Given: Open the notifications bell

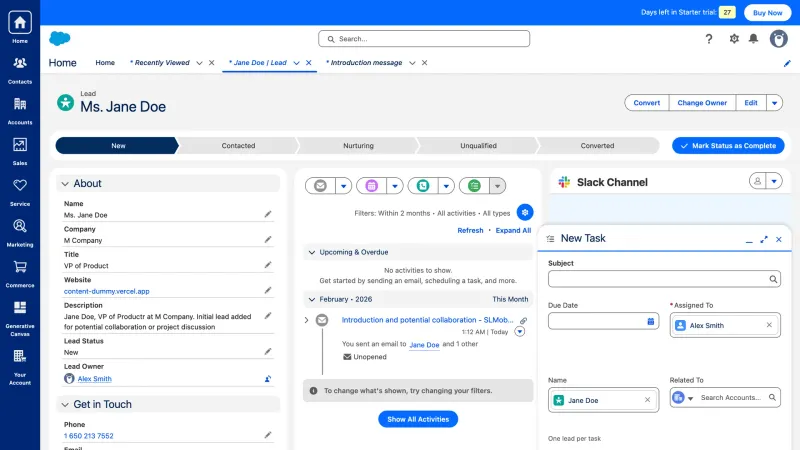Looking at the screenshot, I should click(x=753, y=39).
